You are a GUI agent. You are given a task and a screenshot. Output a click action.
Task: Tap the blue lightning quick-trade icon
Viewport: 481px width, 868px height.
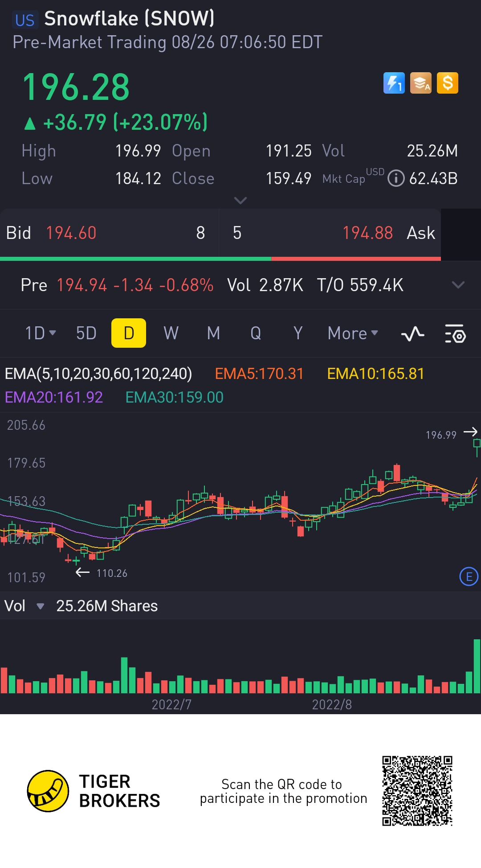coord(394,83)
